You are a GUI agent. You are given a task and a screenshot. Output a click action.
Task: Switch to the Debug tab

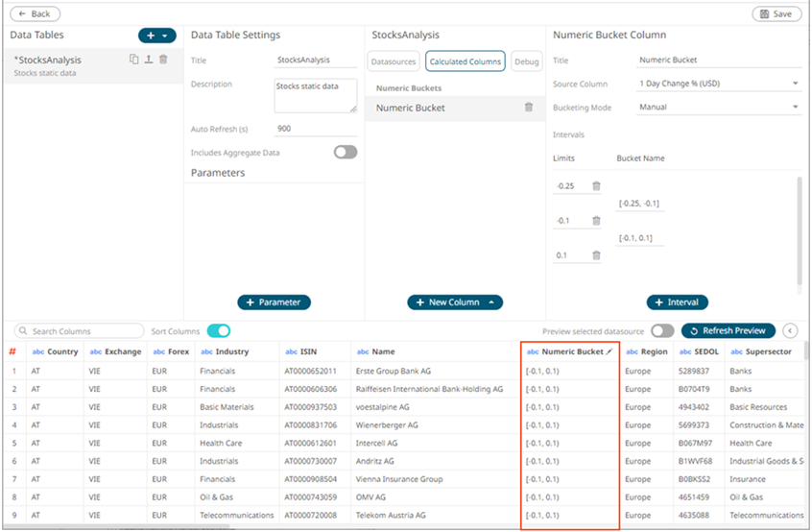click(526, 61)
